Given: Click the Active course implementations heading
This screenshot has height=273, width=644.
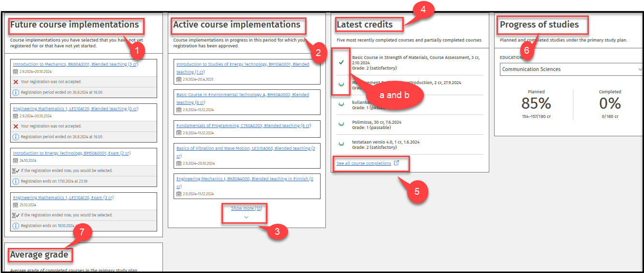Looking at the screenshot, I should coord(237,25).
